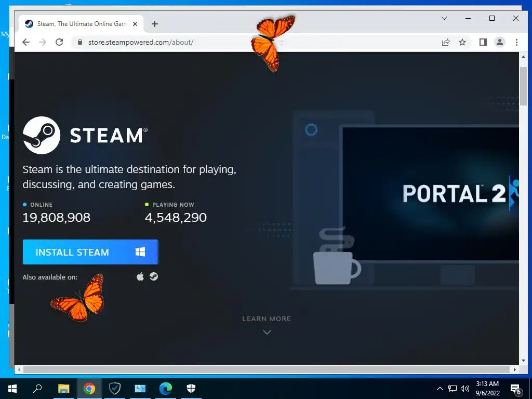The height and width of the screenshot is (399, 532).
Task: Click the address bar URL
Action: (x=140, y=42)
